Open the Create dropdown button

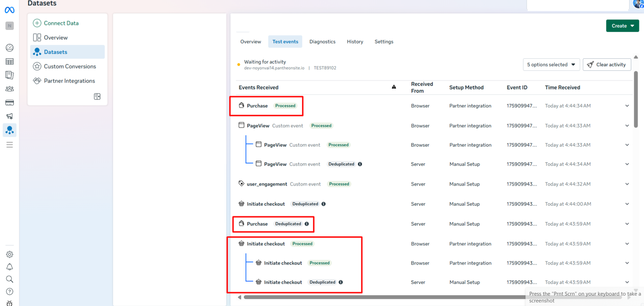point(622,26)
